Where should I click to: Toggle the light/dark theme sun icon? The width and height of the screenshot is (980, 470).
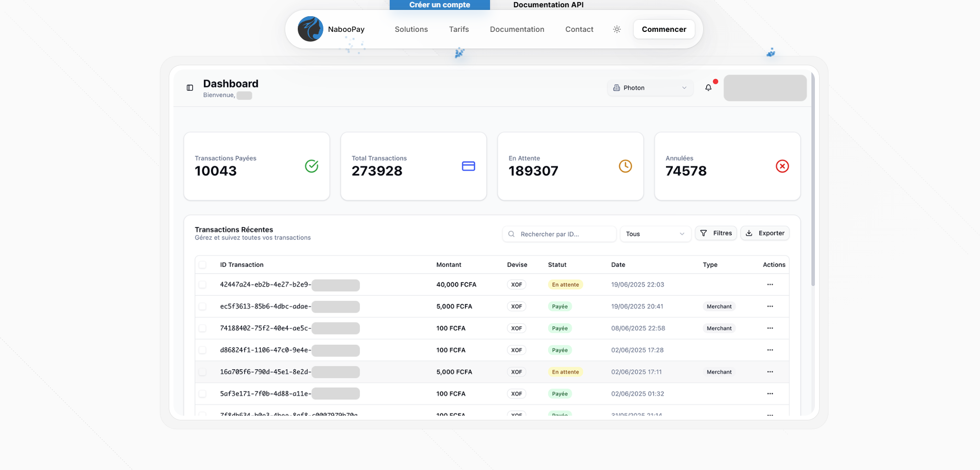617,29
